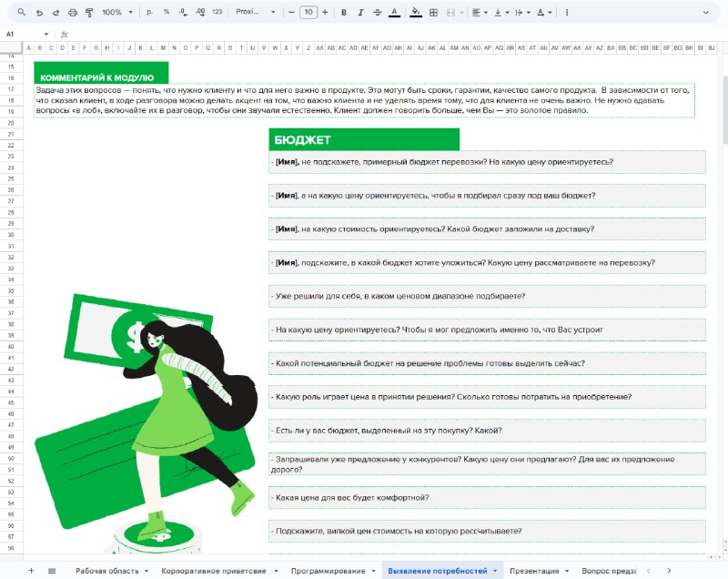Image resolution: width=728 pixels, height=579 pixels.
Task: Click the select-all corner box
Action: pos(11,47)
